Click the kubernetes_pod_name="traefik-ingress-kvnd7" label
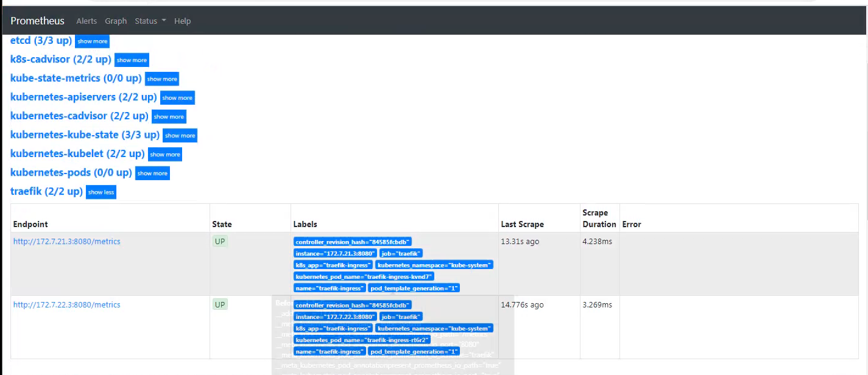868x375 pixels. (364, 276)
